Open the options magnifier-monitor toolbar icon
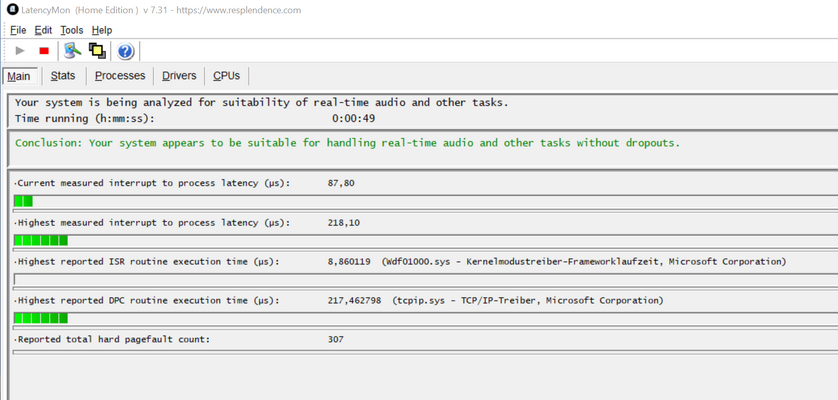The image size is (838, 400). [72, 51]
